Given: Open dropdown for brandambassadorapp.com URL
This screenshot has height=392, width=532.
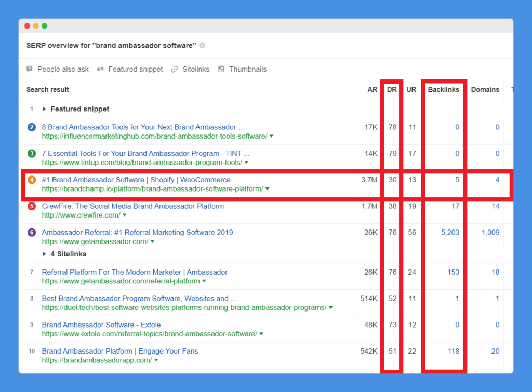Looking at the screenshot, I should (156, 360).
